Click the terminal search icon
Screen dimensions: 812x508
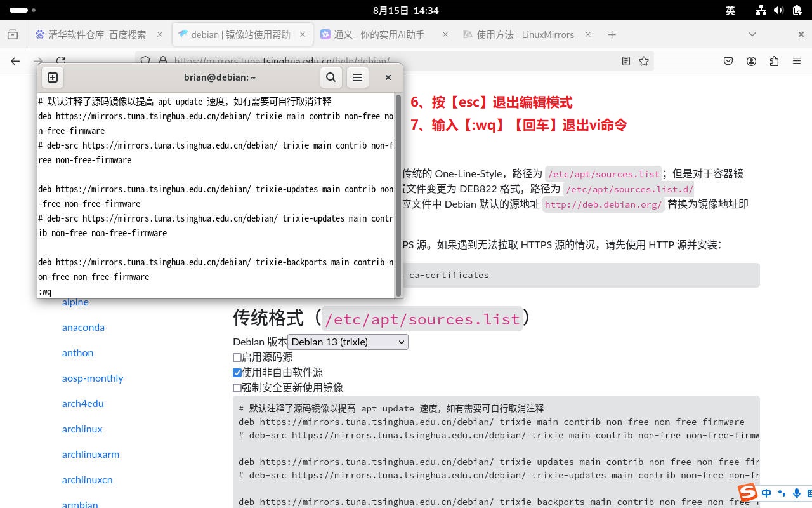331,77
